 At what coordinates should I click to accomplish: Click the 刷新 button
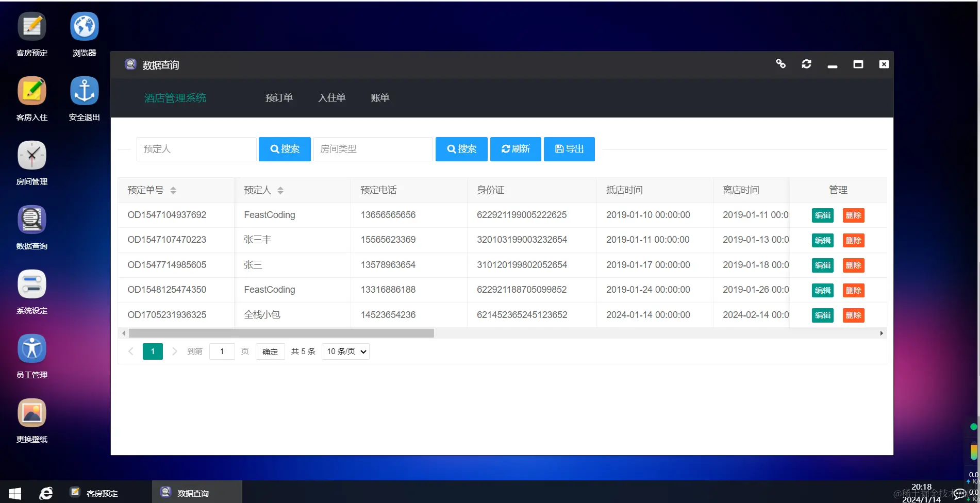coord(516,149)
